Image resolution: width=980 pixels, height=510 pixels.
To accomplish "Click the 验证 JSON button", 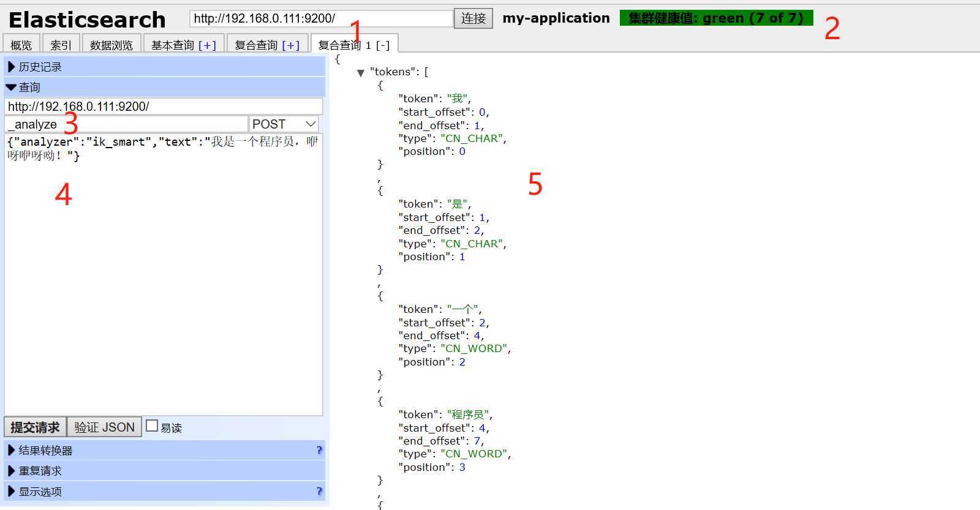I will 104,427.
